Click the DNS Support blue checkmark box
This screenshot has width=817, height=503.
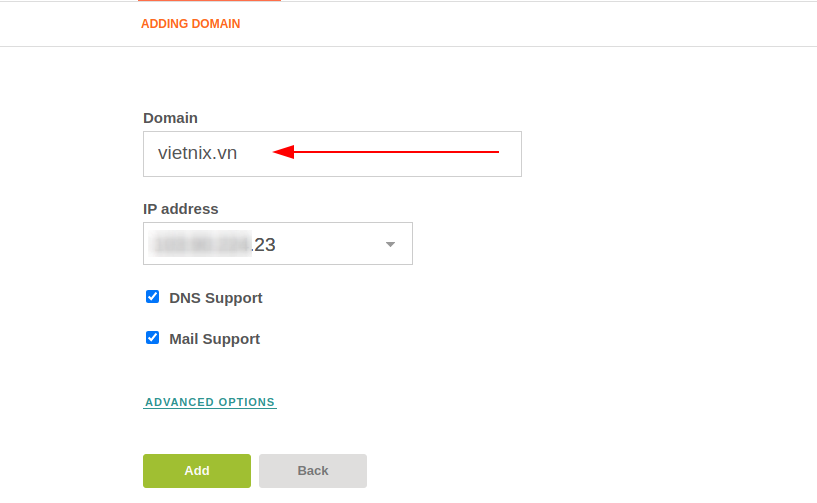coord(152,297)
